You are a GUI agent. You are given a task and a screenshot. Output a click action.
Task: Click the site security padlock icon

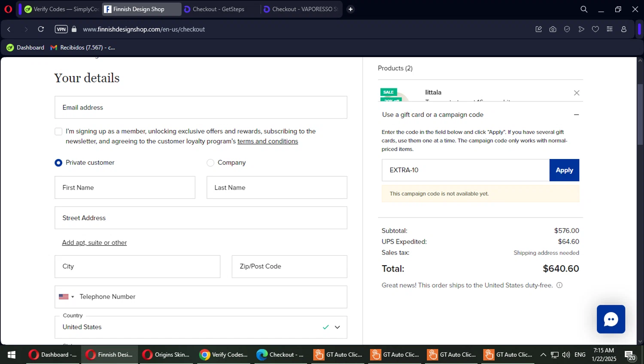pyautogui.click(x=74, y=29)
